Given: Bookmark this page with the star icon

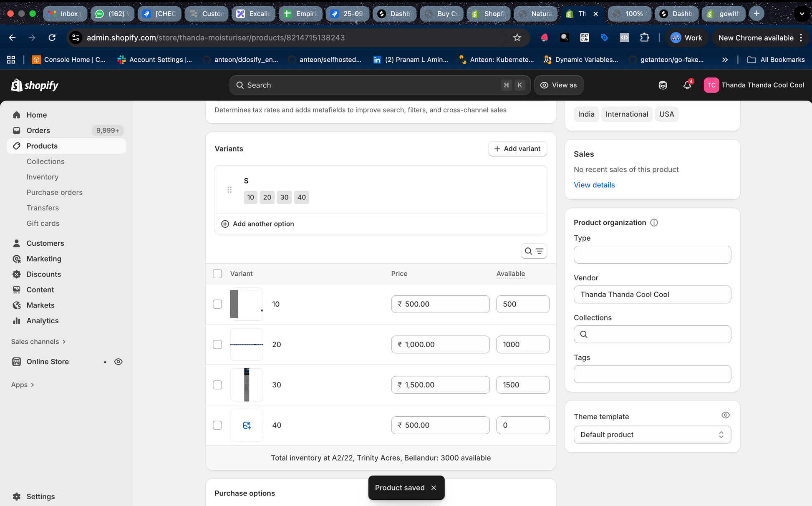Looking at the screenshot, I should click(517, 38).
